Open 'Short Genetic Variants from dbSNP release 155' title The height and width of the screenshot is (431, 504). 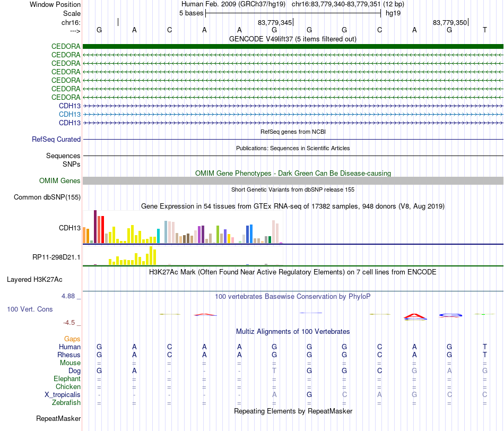[x=293, y=189]
